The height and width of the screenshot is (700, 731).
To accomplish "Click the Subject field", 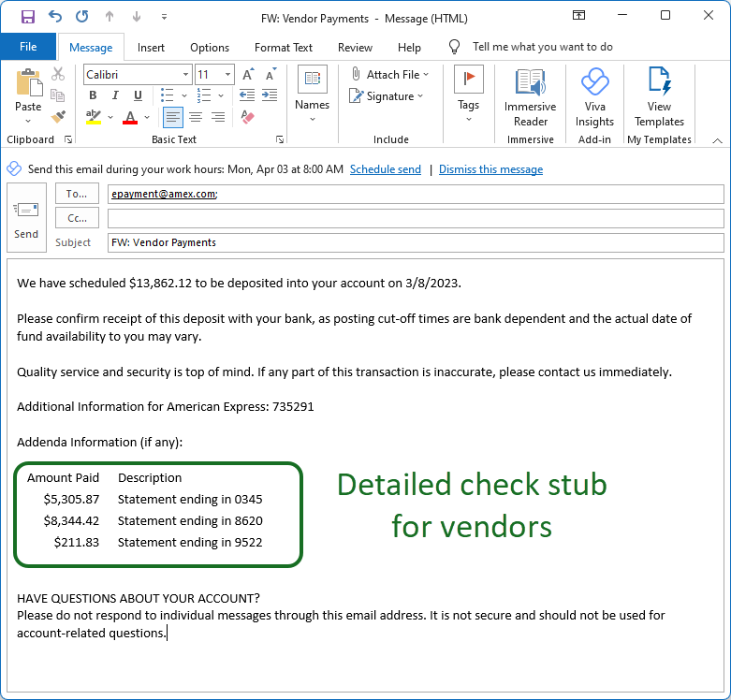I will [416, 242].
